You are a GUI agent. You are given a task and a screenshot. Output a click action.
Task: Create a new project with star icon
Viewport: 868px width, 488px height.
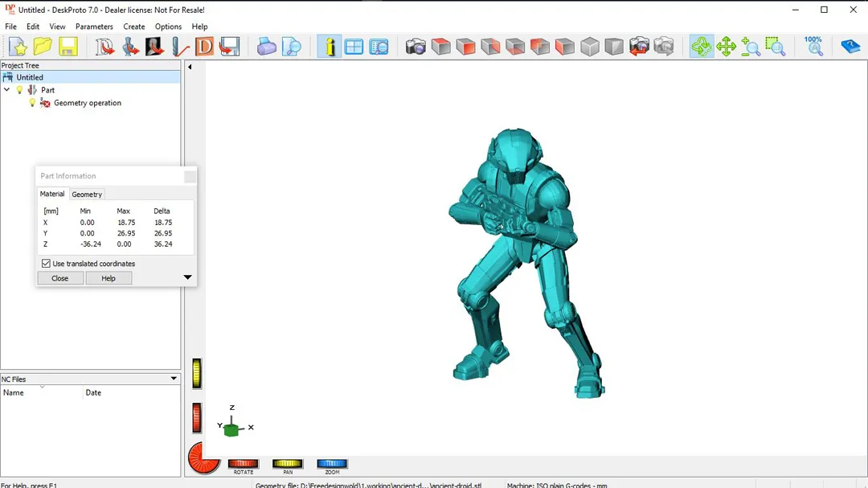click(x=18, y=47)
